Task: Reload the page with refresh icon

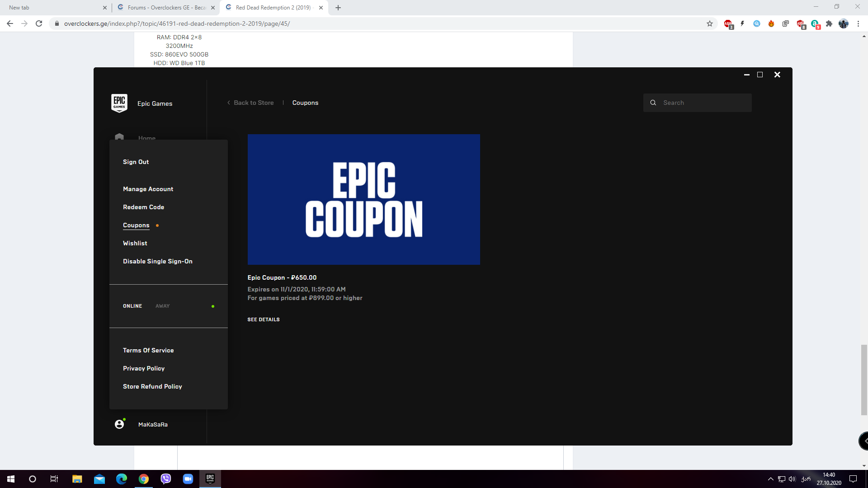Action: pos(39,23)
